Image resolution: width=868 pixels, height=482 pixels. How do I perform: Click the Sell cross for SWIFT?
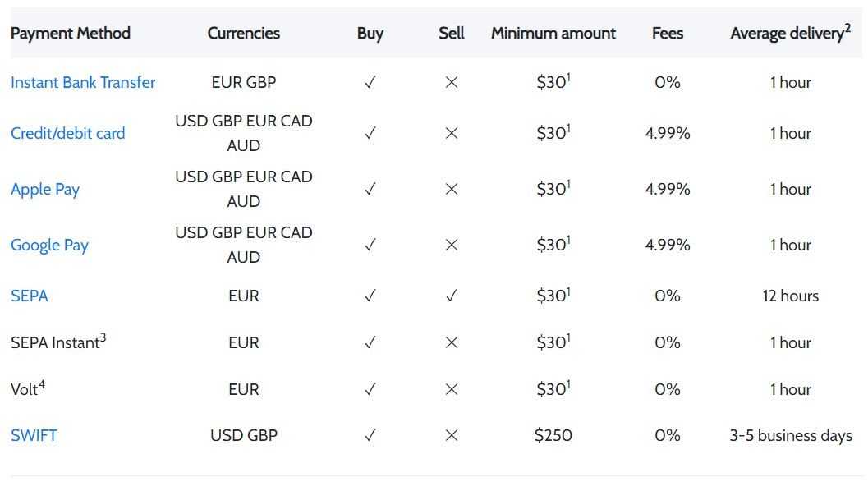tap(451, 435)
